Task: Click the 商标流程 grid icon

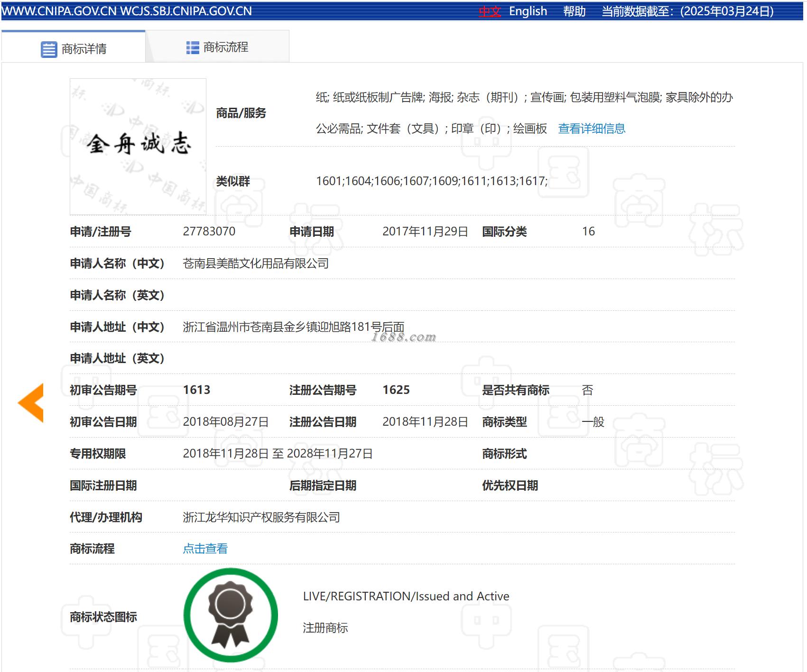Action: [x=193, y=48]
